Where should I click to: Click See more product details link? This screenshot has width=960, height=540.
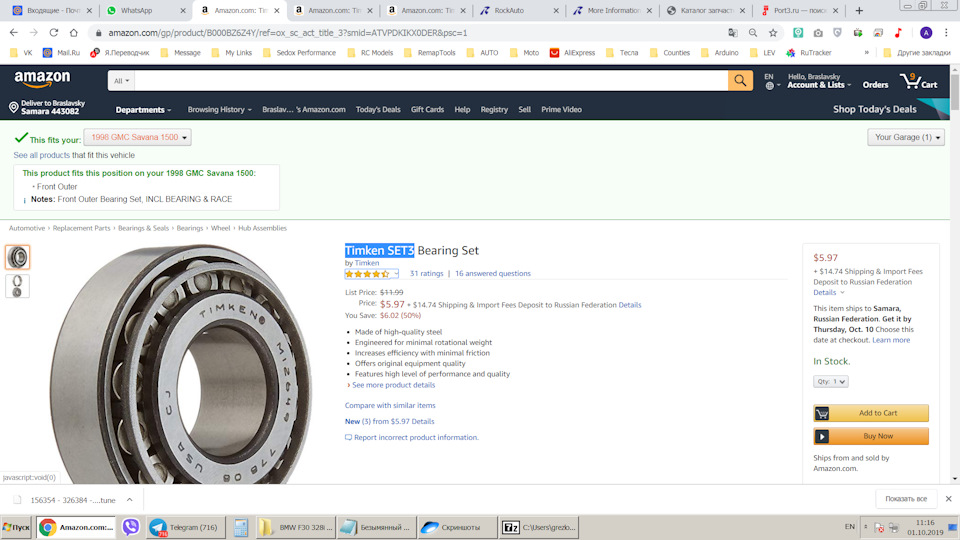coord(393,385)
